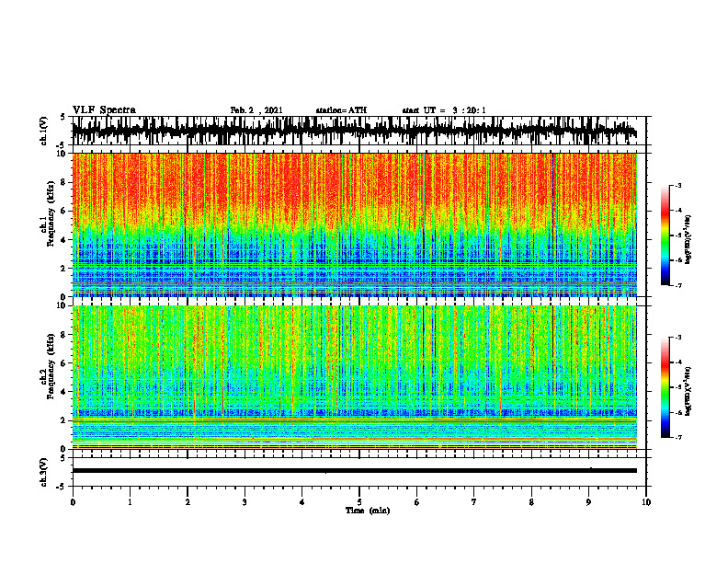The height and width of the screenshot is (563, 728).
Task: Click time tick label '8' on x-axis
Action: 531,502
